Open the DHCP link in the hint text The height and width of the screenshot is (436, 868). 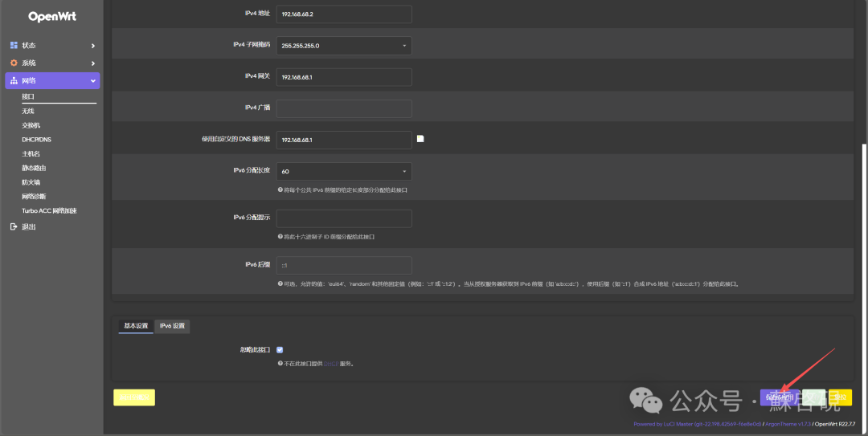pos(331,364)
